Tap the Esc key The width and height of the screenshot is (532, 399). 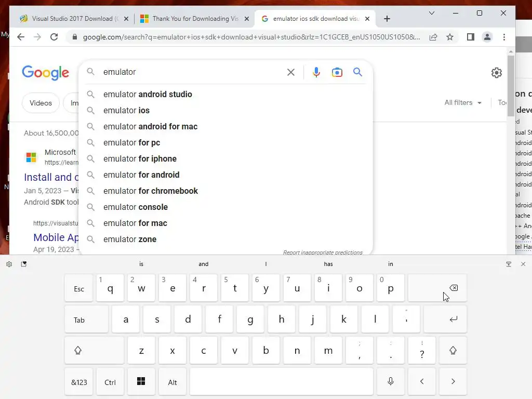[x=79, y=288]
